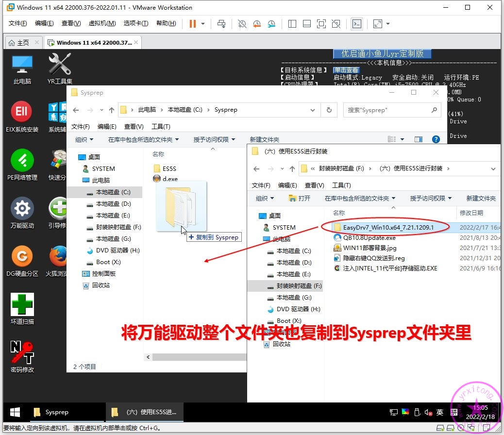504x435 pixels.
Task: Select d.exe file in Sysprep window
Action: [x=166, y=179]
